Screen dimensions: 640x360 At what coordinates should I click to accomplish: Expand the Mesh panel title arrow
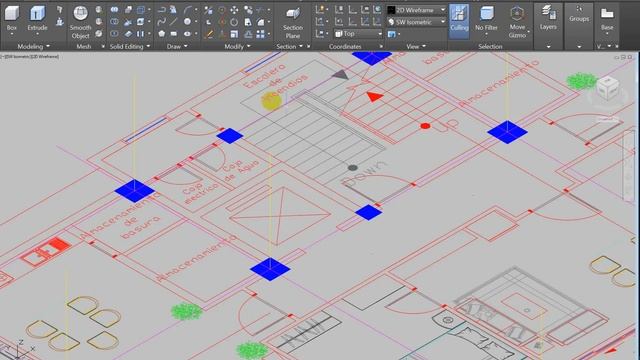[103, 47]
